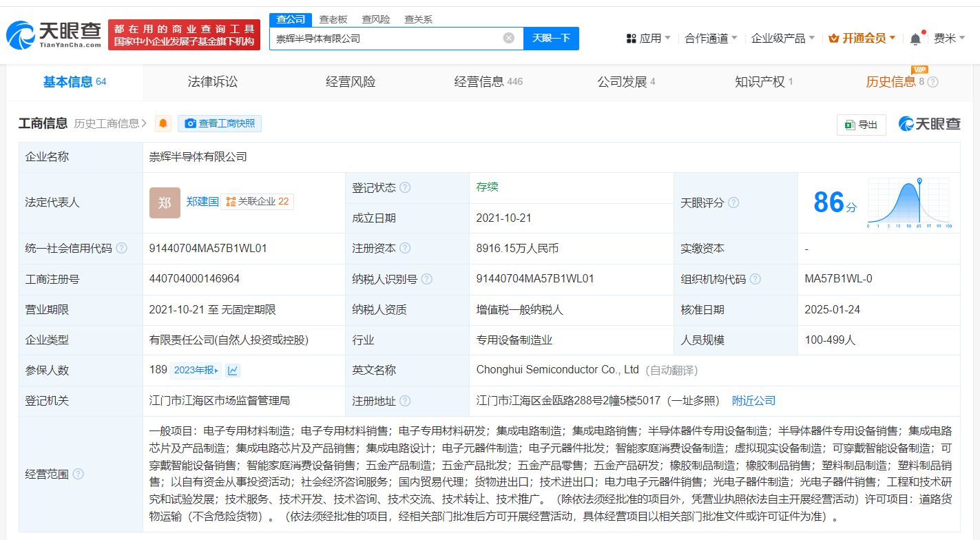Click help icon beside 统一社会信用代码
Screen dimensions: 980x540
coord(122,249)
